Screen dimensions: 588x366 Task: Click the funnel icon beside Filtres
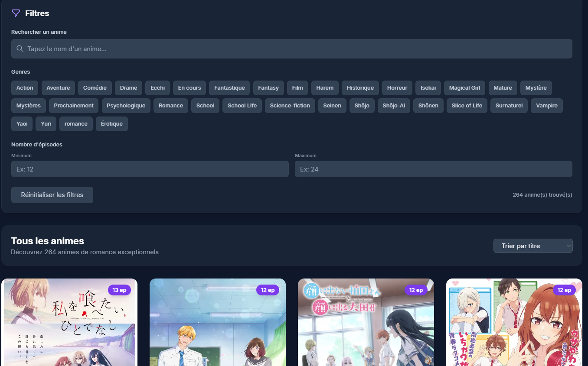pyautogui.click(x=16, y=13)
